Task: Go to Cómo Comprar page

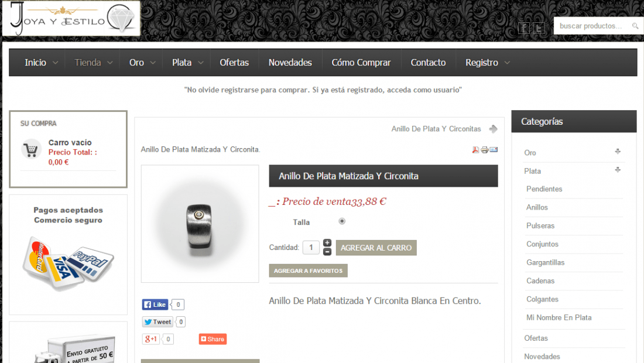Action: click(x=361, y=63)
